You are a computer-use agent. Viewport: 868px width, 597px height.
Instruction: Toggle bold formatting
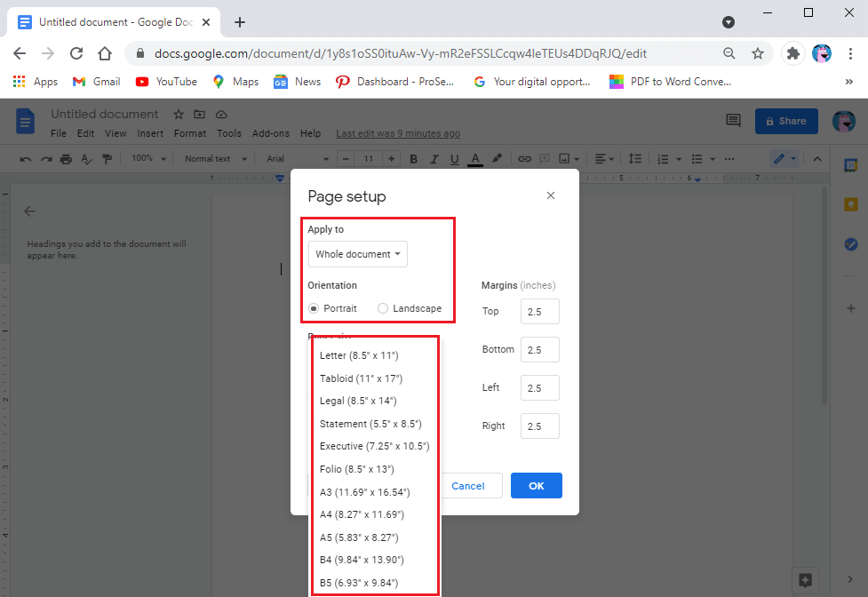413,158
